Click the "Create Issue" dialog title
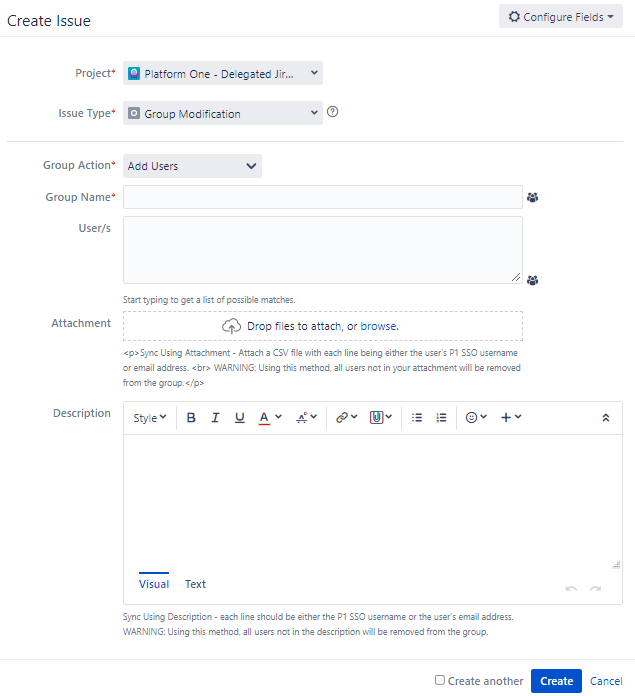The height and width of the screenshot is (696, 635). coord(49,21)
